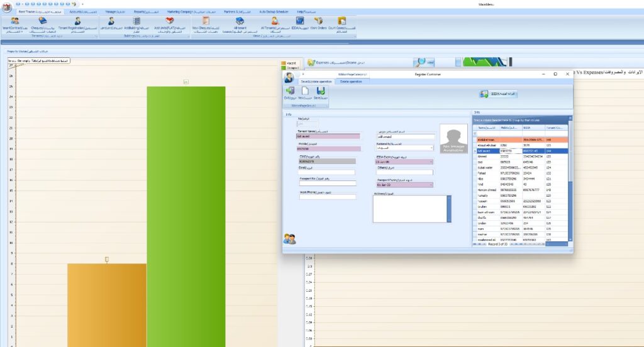Select the orange Abdulrahman row in grid
Viewport: 644px width, 347px height.
520,140
